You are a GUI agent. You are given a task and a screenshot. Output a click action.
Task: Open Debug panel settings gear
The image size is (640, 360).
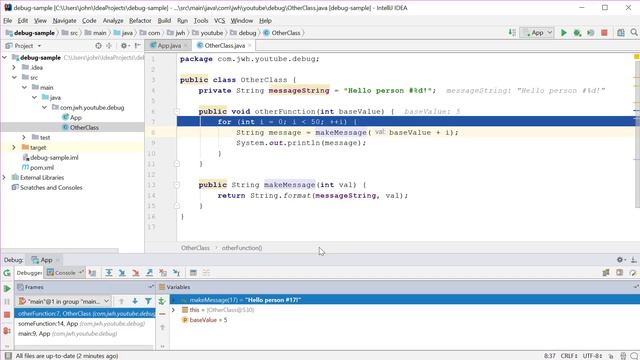pos(620,260)
